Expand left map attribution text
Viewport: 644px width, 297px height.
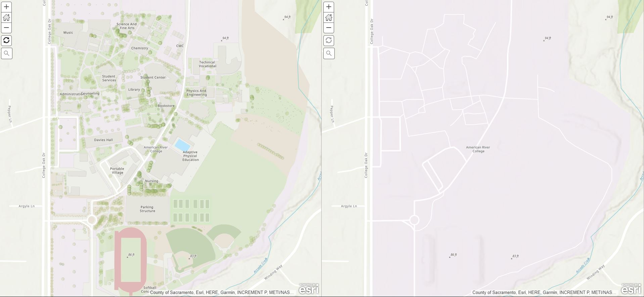pos(222,292)
